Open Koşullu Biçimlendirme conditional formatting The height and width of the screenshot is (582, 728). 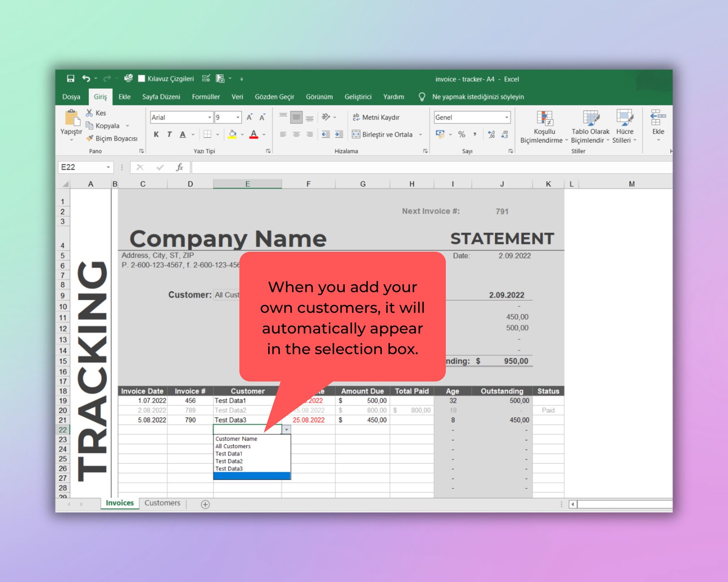coord(544,127)
